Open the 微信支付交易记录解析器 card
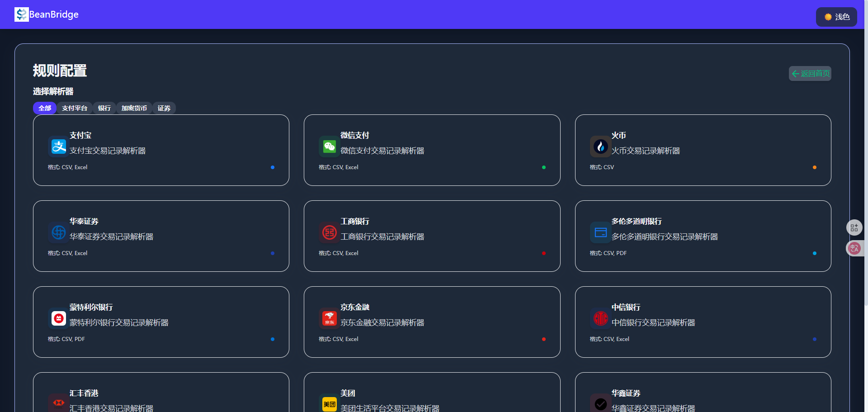The image size is (868, 412). click(x=432, y=150)
